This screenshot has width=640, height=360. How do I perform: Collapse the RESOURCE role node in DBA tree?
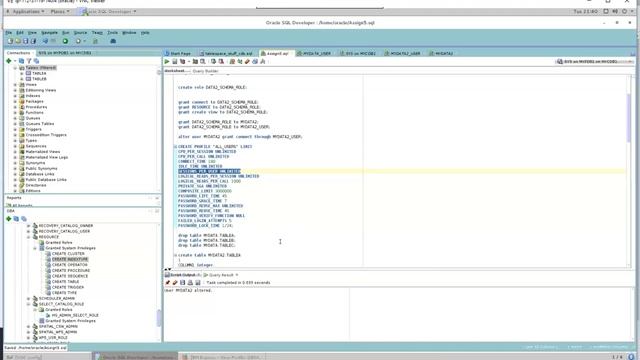(29, 237)
